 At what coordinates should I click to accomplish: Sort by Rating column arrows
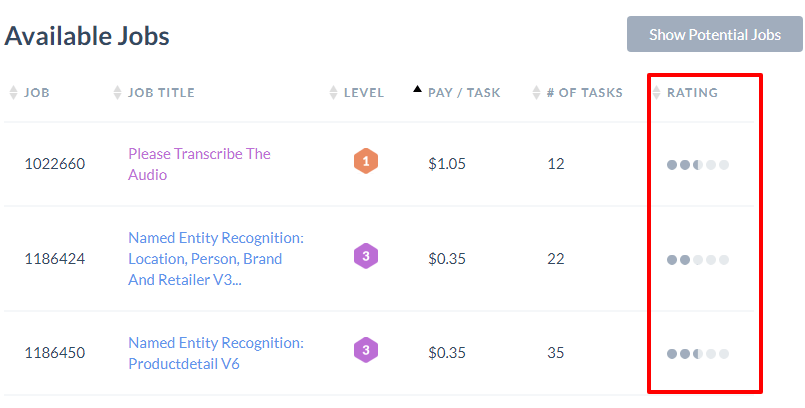coord(656,93)
